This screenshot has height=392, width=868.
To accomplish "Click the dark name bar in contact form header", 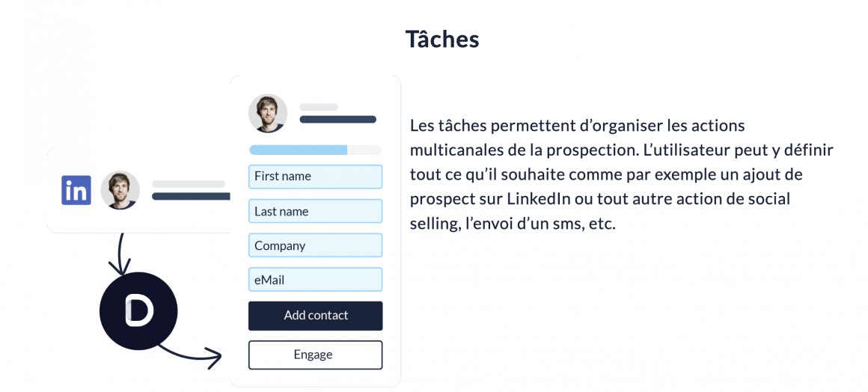I will click(337, 119).
